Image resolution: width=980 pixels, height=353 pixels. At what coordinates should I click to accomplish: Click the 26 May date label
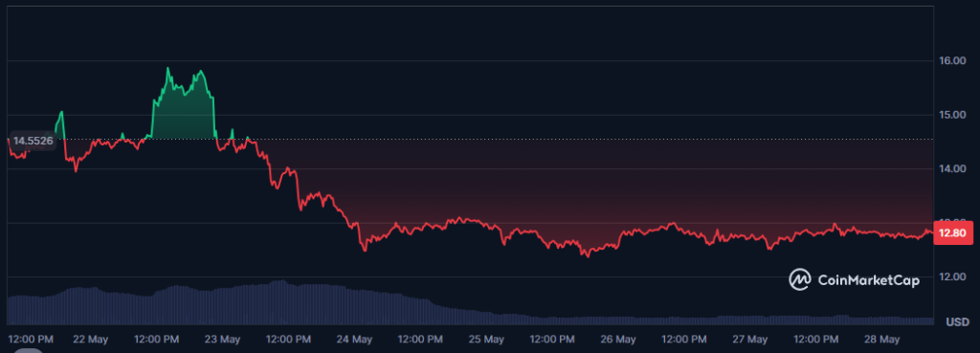[618, 340]
